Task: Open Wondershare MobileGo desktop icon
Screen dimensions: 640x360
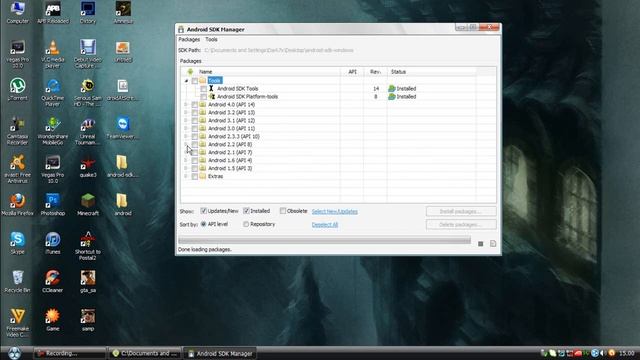Action: tap(53, 131)
